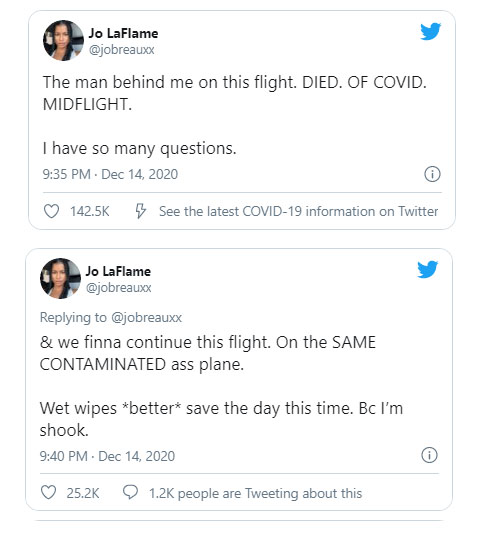Click the Replying to @jobreauxx mention
Screen dimensions: 481x539
pos(147,318)
